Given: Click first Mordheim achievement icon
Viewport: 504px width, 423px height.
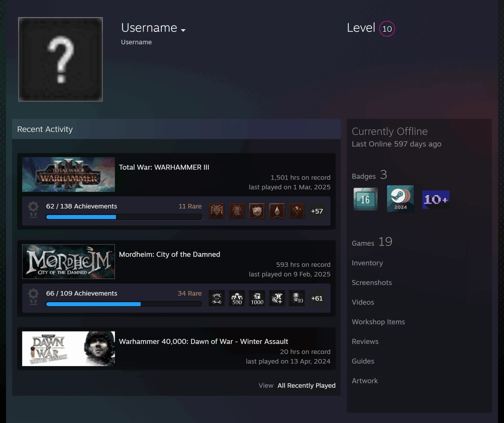Looking at the screenshot, I should pyautogui.click(x=217, y=298).
